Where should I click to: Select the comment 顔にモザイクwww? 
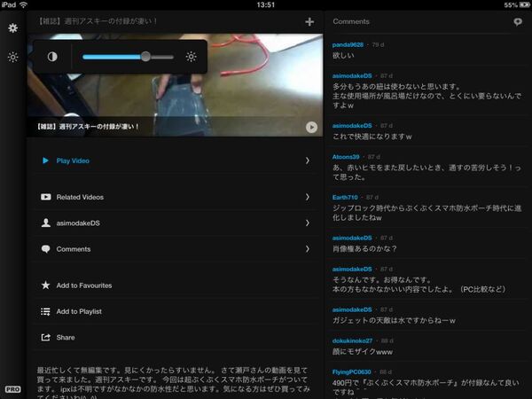pyautogui.click(x=363, y=351)
